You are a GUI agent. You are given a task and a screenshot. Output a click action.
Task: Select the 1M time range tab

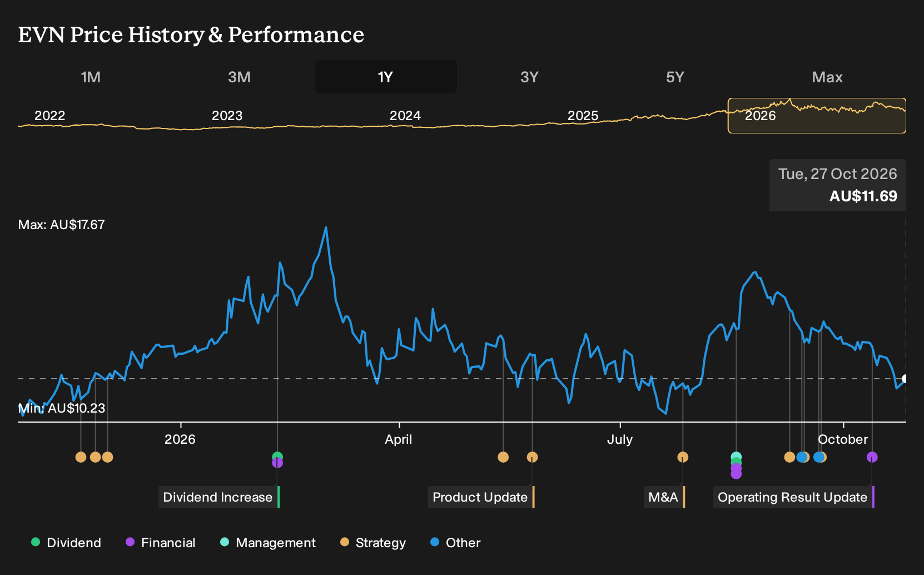(91, 77)
